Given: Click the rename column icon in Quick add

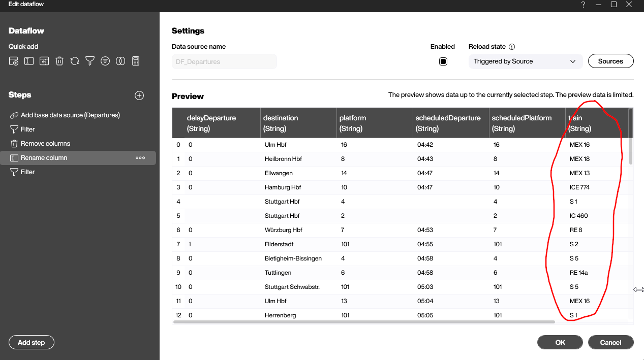Looking at the screenshot, I should point(29,61).
